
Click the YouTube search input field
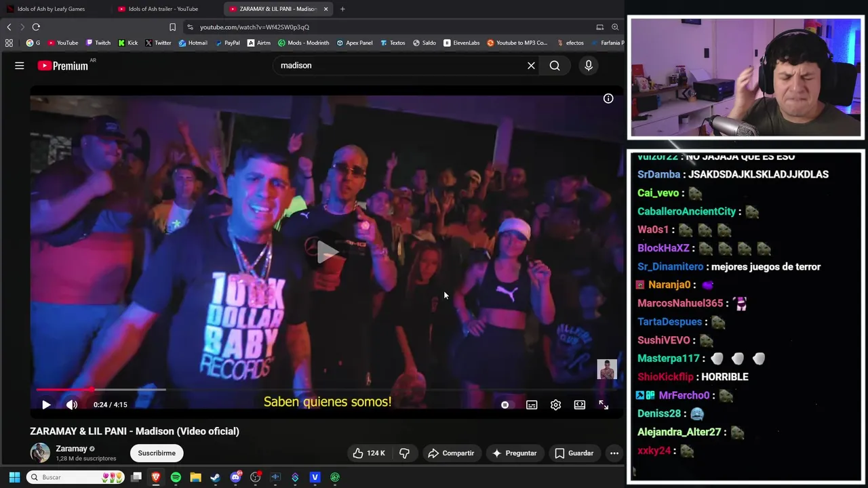click(400, 66)
